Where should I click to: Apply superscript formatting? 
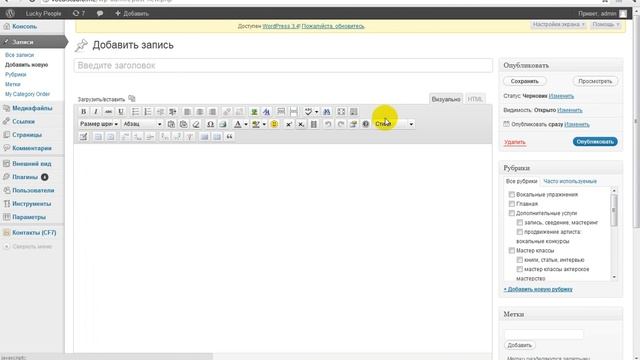(289, 124)
